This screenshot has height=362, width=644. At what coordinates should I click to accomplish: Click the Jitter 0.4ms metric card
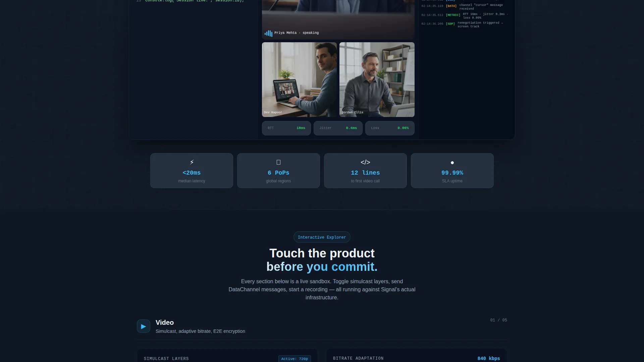pyautogui.click(x=338, y=128)
